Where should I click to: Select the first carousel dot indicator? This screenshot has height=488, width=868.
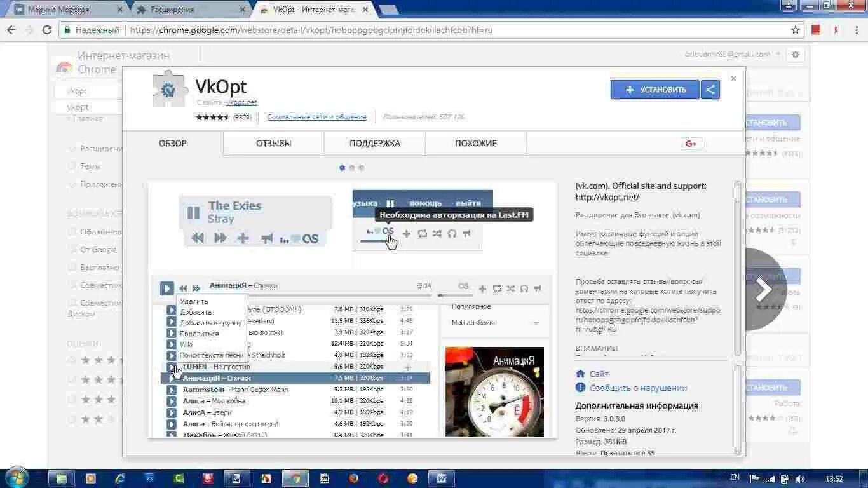(x=342, y=168)
